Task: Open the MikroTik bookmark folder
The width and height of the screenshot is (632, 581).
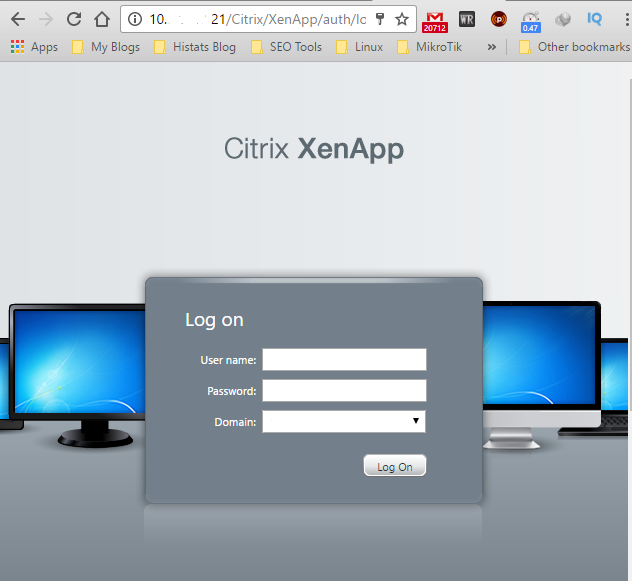Action: point(429,47)
